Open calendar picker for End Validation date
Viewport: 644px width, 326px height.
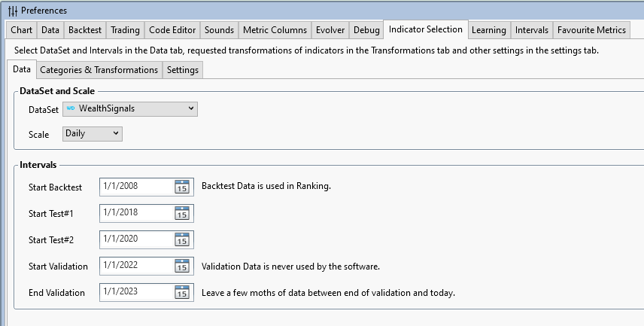point(182,292)
